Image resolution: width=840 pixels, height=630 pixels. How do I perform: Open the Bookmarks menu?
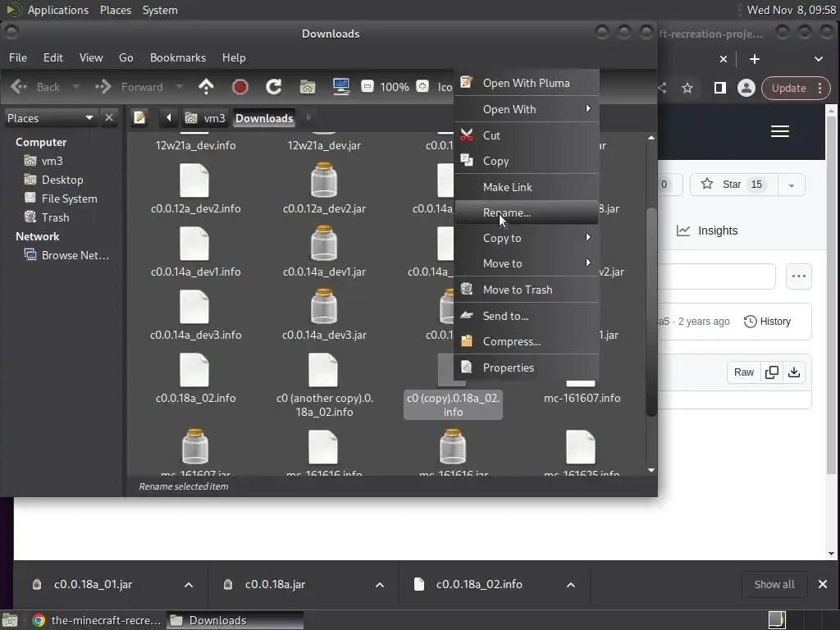(x=178, y=57)
